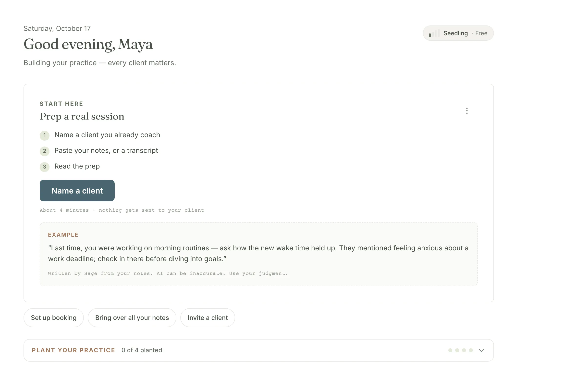
Task: Expand Plant Your Practice chevron
Action: 482,350
